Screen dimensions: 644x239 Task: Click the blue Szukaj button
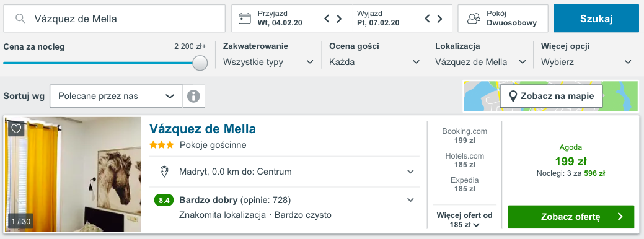pos(596,19)
